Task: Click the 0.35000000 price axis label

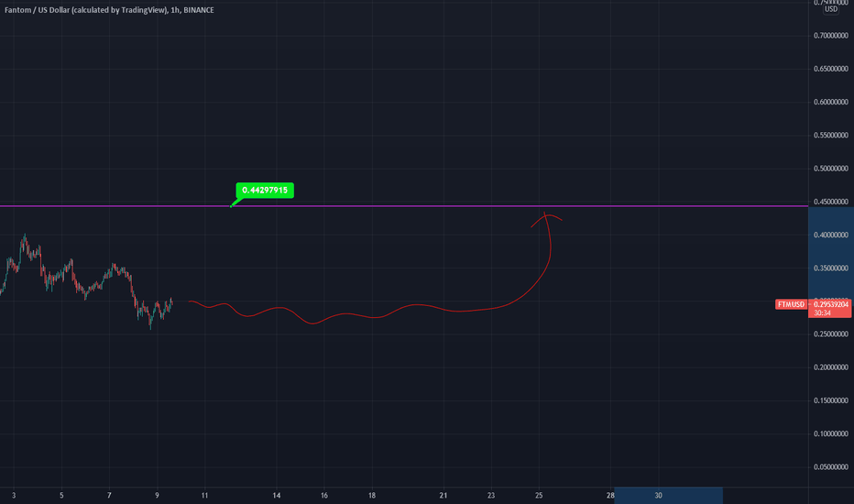Action: [x=830, y=268]
